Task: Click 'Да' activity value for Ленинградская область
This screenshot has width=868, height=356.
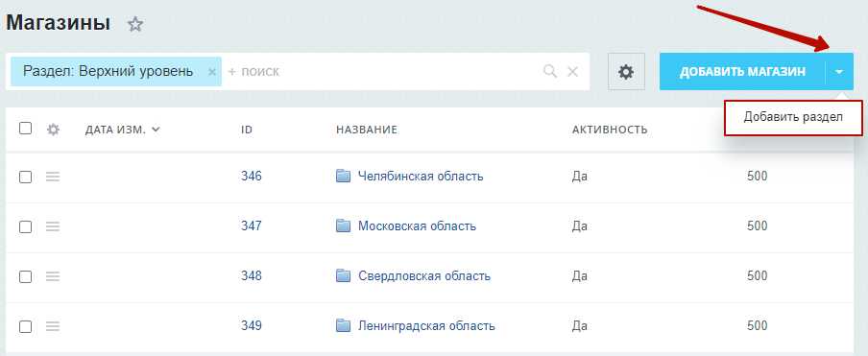Action: tap(580, 326)
